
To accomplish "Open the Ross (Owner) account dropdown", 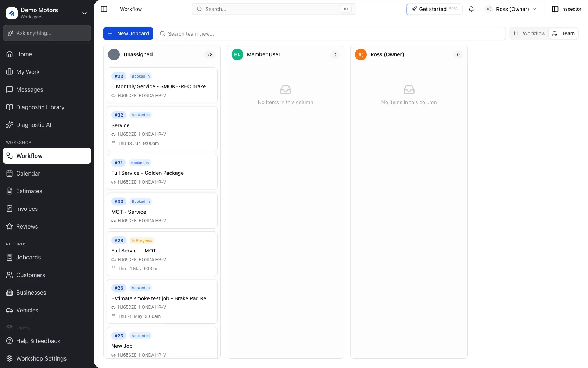I will tap(511, 9).
